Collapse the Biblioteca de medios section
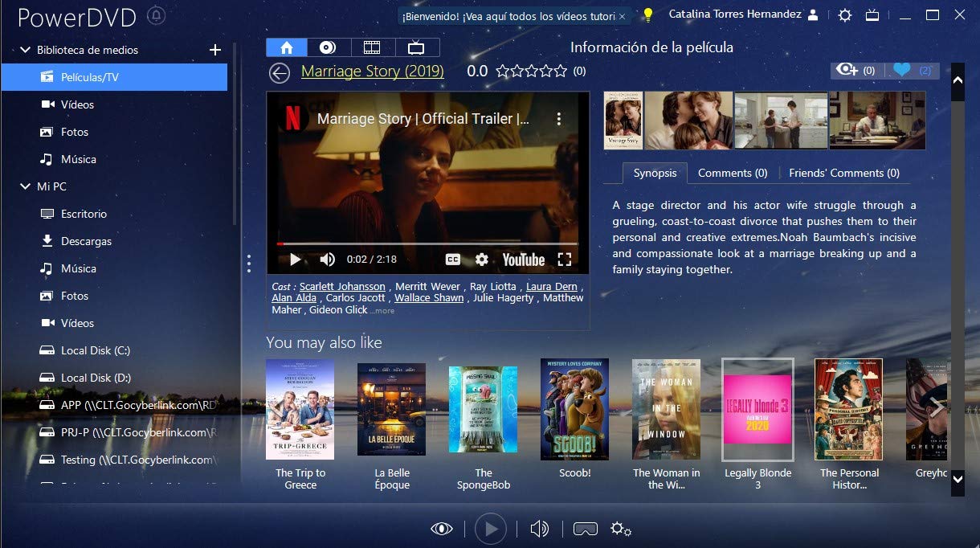980x548 pixels. pos(25,50)
